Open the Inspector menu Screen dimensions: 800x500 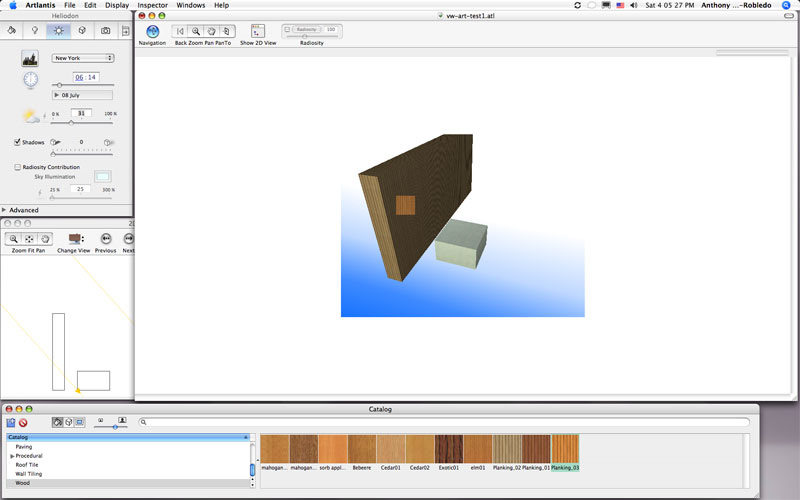[152, 5]
